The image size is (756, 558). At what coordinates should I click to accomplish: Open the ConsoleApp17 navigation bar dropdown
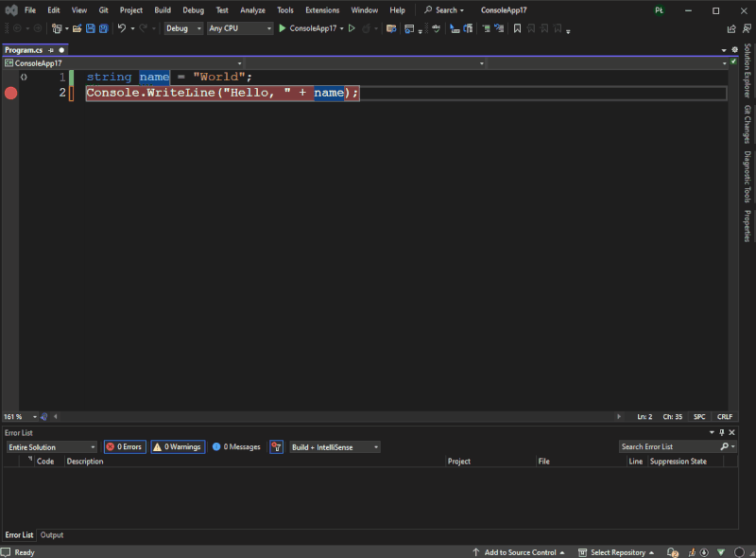pyautogui.click(x=123, y=63)
